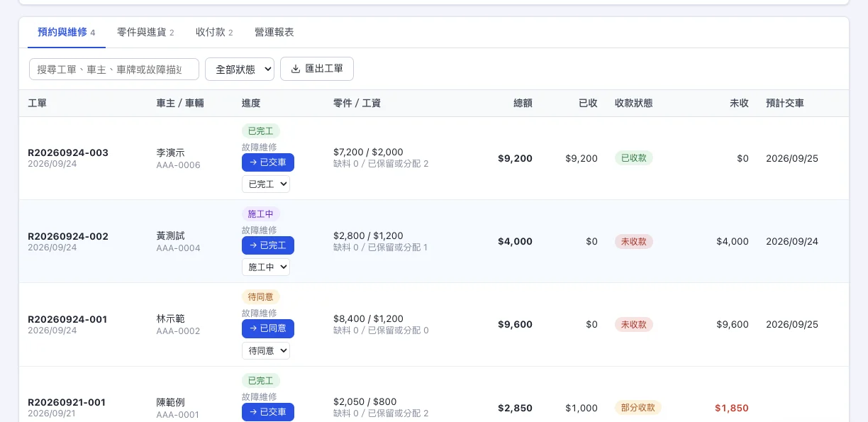The width and height of the screenshot is (868, 422).
Task: Click the 施工中 progress badge
Action: (x=261, y=214)
